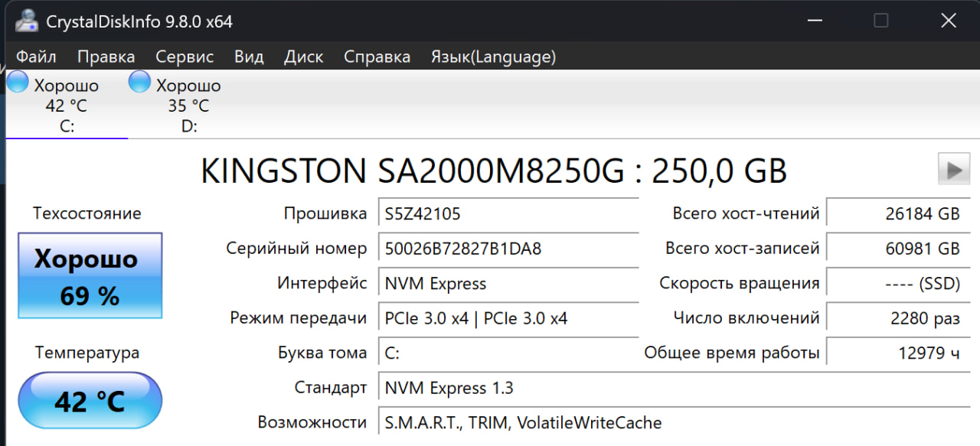Maximize the CrystalDiskInfo window
Screen dimensions: 980x446
[x=880, y=21]
